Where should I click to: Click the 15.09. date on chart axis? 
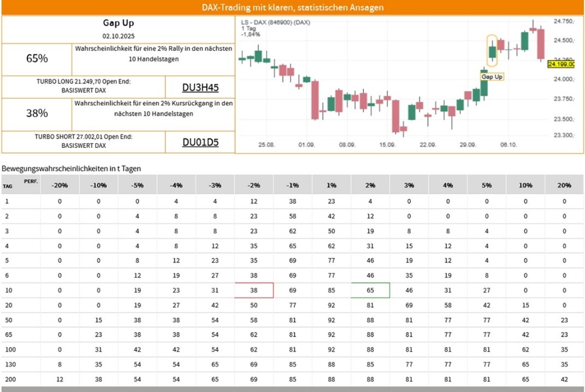point(387,145)
